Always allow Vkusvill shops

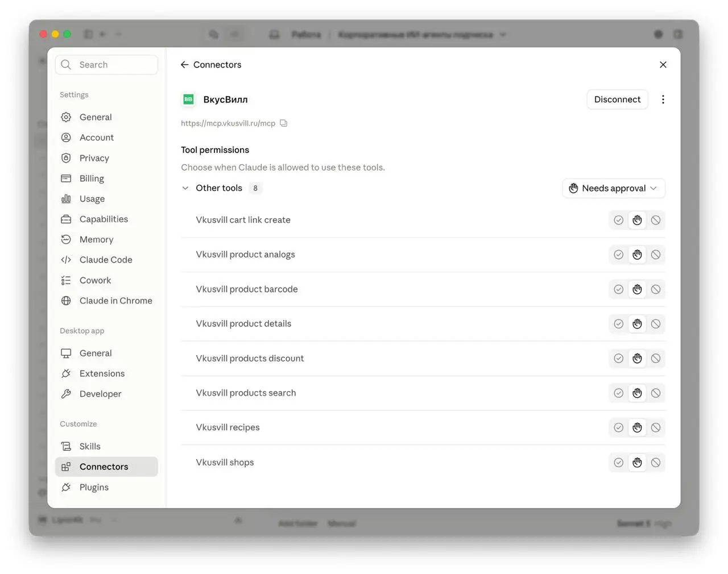[x=618, y=463]
